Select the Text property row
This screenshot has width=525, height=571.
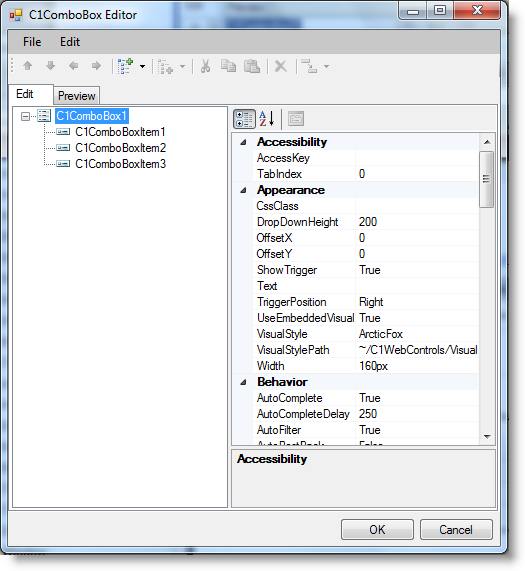[x=366, y=286]
